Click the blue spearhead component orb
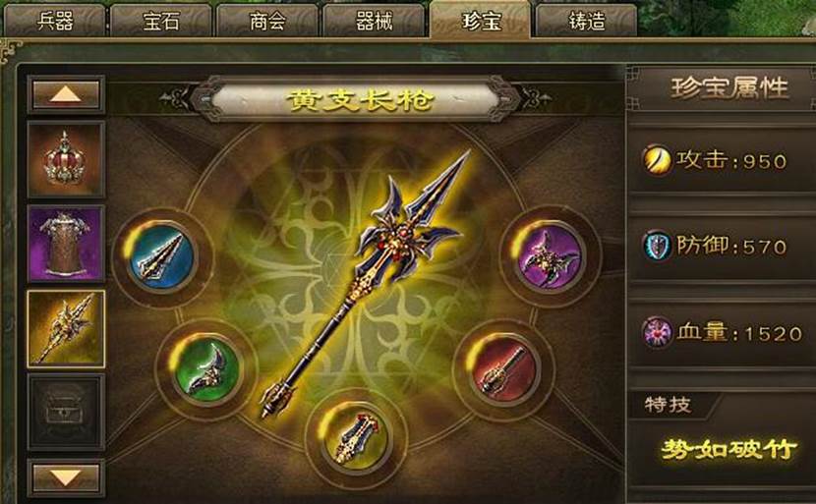This screenshot has width=816, height=504. tap(162, 257)
